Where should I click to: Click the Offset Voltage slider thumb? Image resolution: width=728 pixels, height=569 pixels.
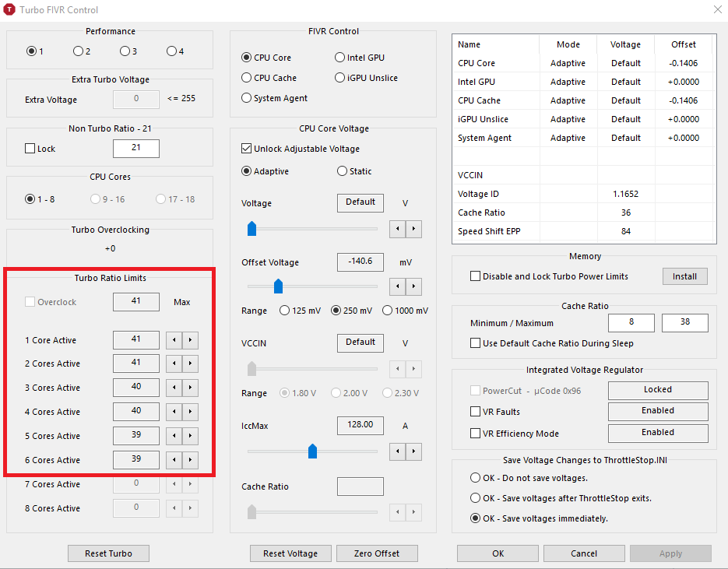(x=278, y=286)
